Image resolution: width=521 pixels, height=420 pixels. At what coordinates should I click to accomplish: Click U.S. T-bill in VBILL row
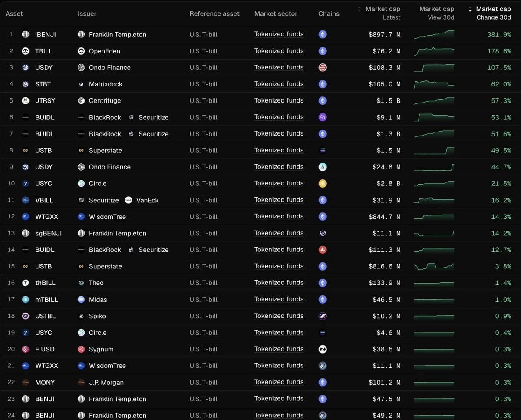[203, 200]
